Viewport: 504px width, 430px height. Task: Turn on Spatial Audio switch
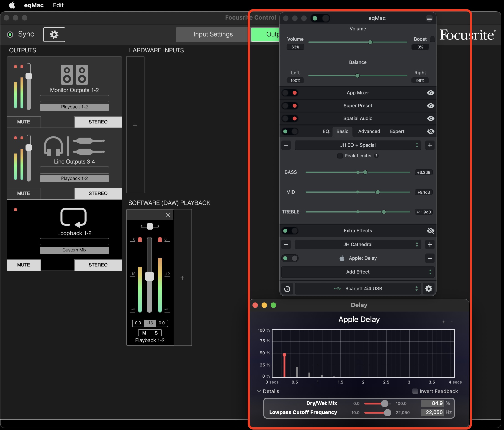point(290,119)
